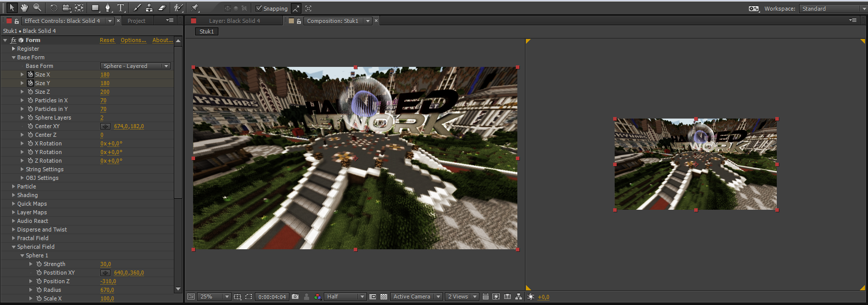
Task: Open the grid and guide options icon
Action: [x=237, y=297]
